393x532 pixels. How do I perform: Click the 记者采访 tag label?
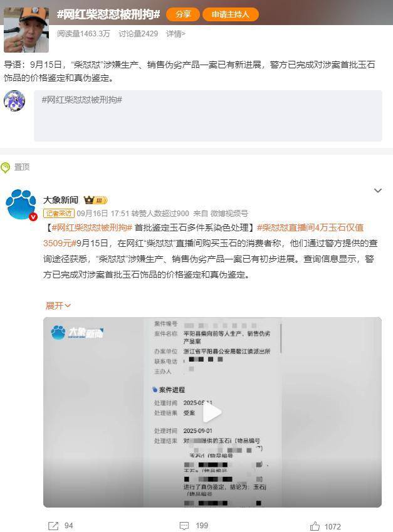pos(59,214)
